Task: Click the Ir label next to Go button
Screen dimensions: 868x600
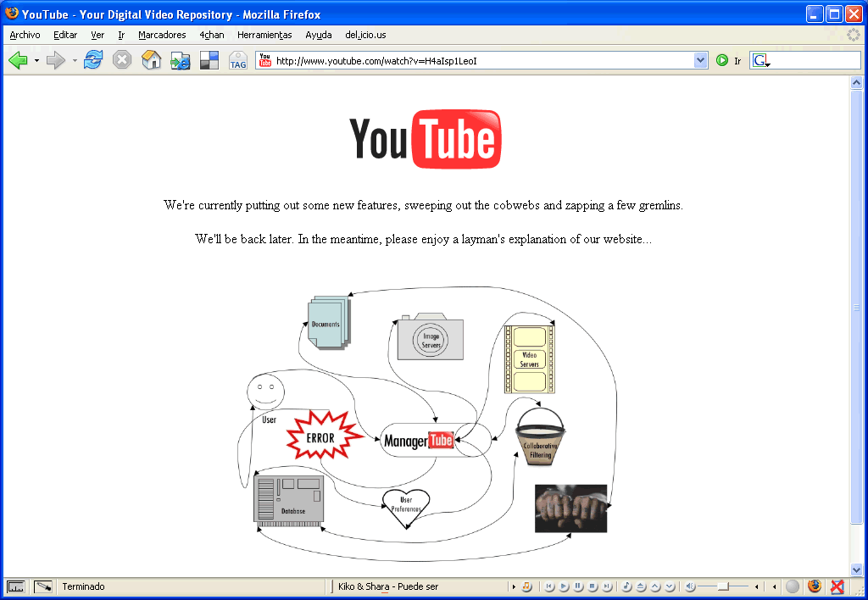Action: [737, 61]
